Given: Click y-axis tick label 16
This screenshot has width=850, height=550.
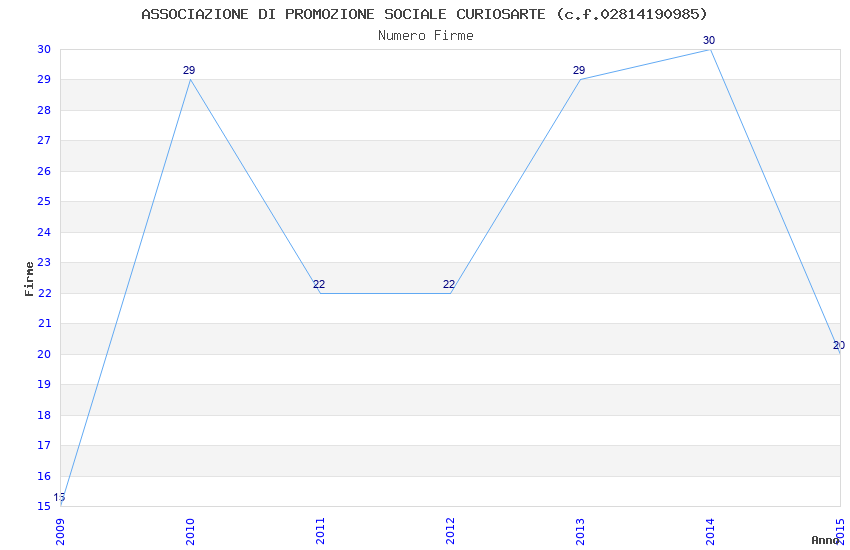Looking at the screenshot, I should (x=44, y=476).
